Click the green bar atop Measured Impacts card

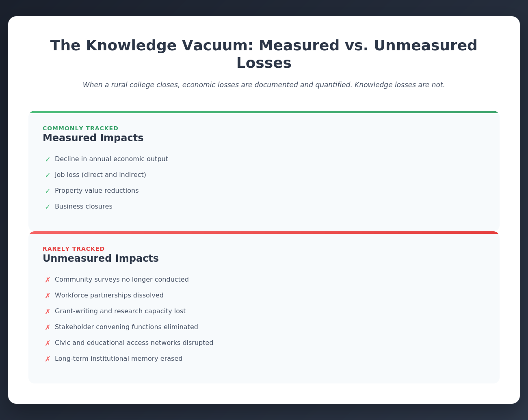(264, 112)
